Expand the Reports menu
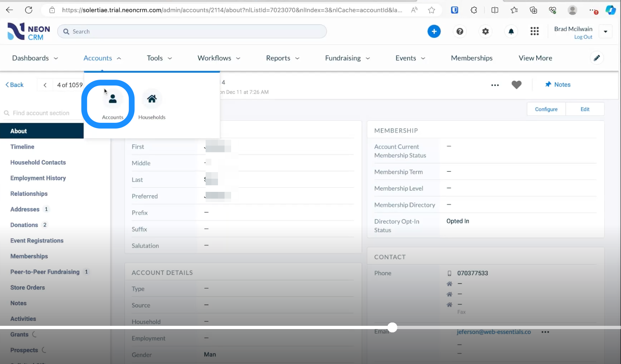The image size is (621, 364). (x=283, y=58)
